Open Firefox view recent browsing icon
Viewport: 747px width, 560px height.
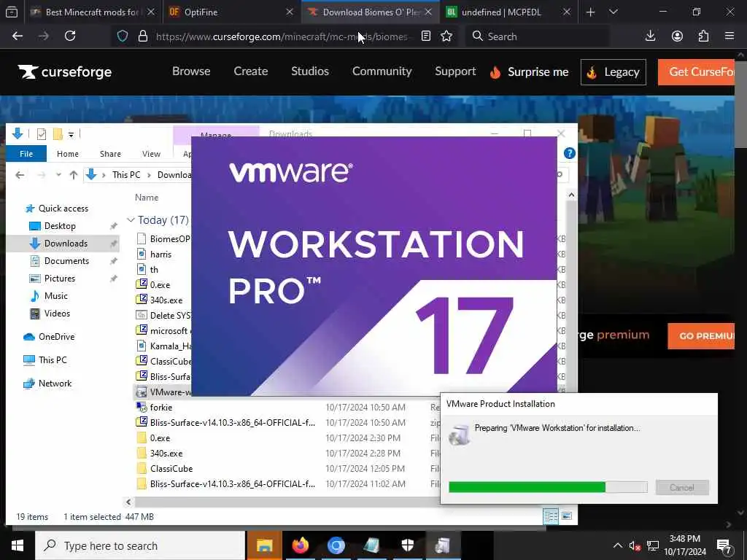click(x=12, y=12)
